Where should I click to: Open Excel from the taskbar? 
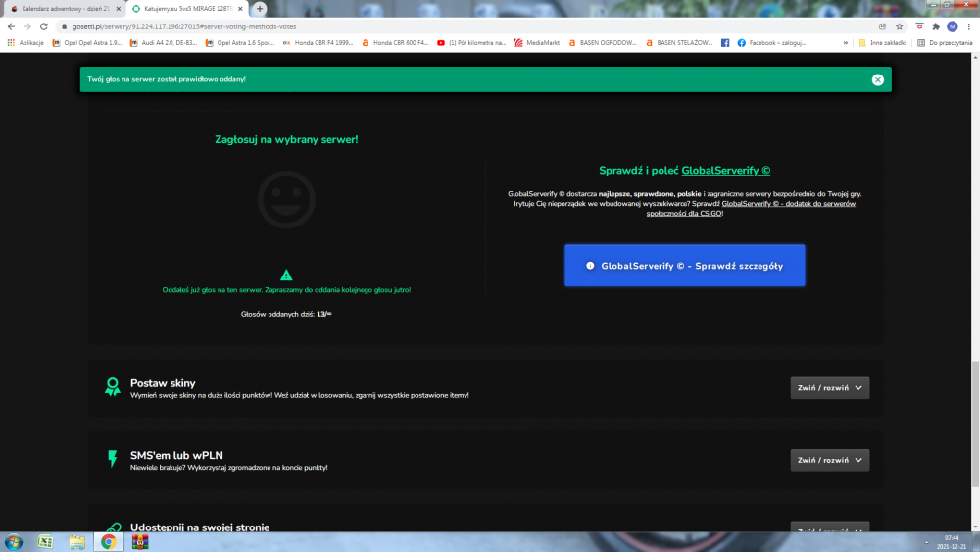pyautogui.click(x=45, y=542)
